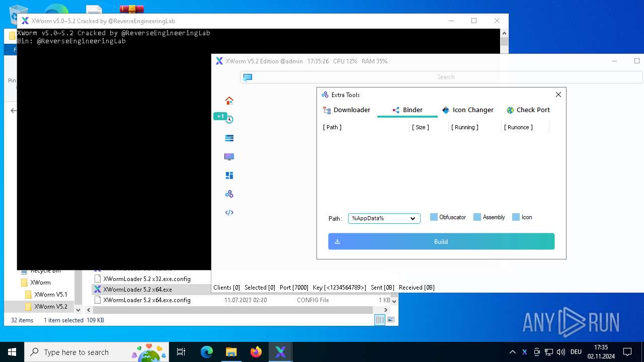Enable the Obfuscator checkbox
This screenshot has width=644, height=362.
pos(434,217)
